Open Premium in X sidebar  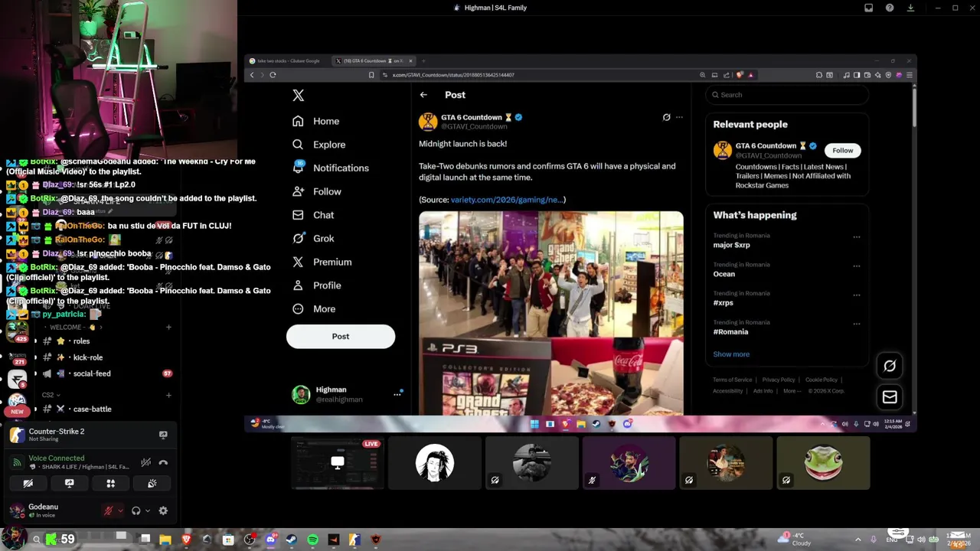click(x=322, y=262)
